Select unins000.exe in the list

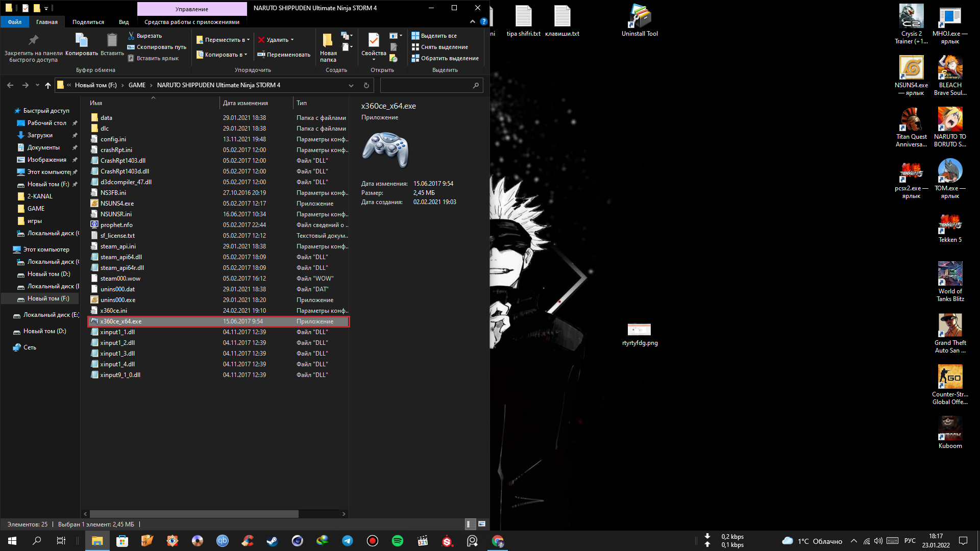pyautogui.click(x=218, y=300)
